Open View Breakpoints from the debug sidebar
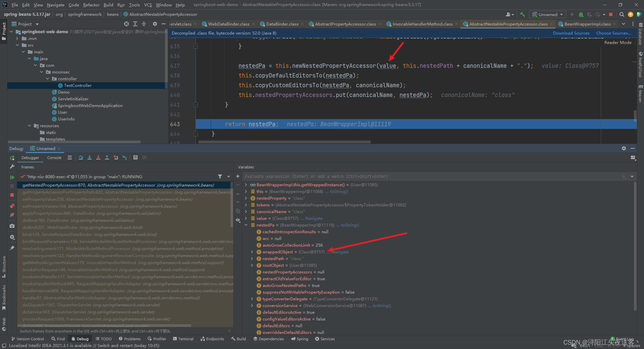The height and width of the screenshot is (349, 644). pos(12,206)
